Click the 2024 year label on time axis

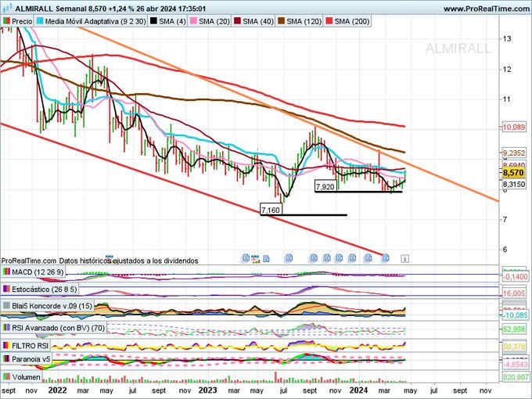pyautogui.click(x=358, y=390)
